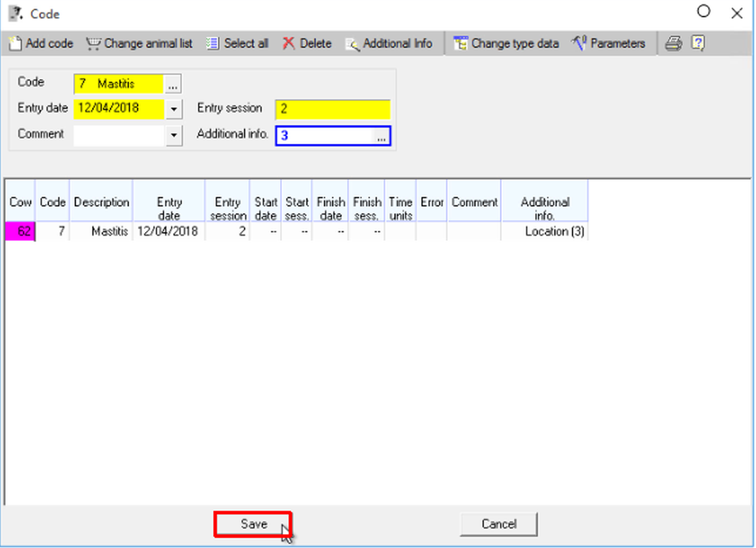Click the Add code toolbar icon

click(x=15, y=44)
